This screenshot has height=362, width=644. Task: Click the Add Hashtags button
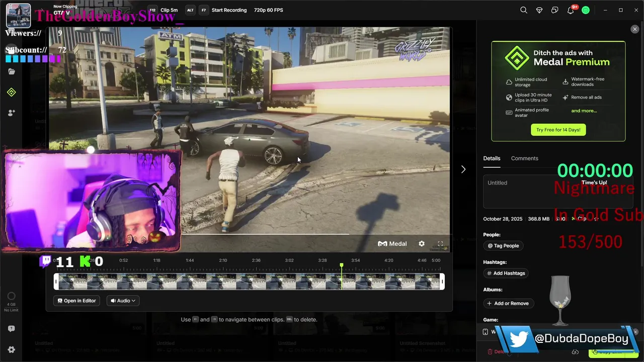click(506, 273)
